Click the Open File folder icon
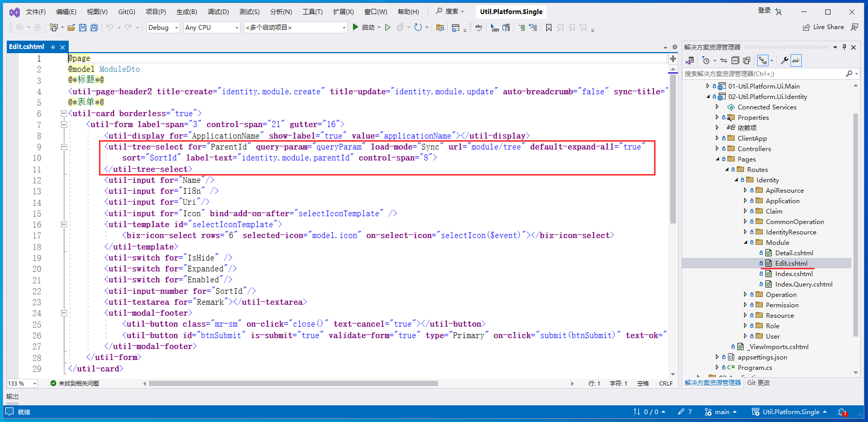The image size is (868, 422). click(71, 27)
